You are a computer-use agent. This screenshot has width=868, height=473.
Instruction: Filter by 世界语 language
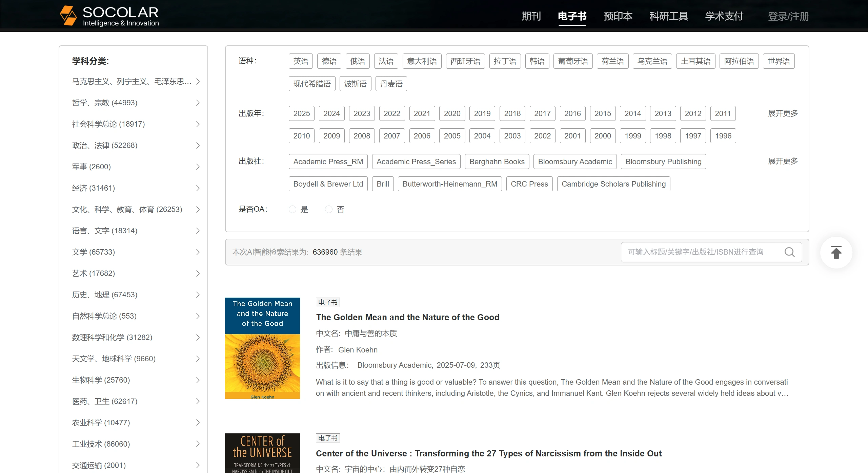[779, 61]
